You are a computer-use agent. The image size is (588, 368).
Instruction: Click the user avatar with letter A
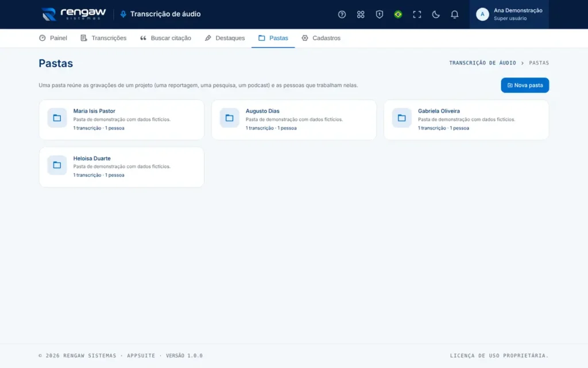482,14
